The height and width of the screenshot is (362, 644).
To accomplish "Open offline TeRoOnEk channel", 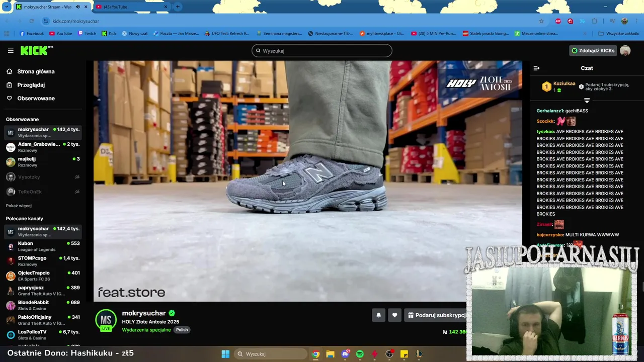I will click(x=42, y=192).
